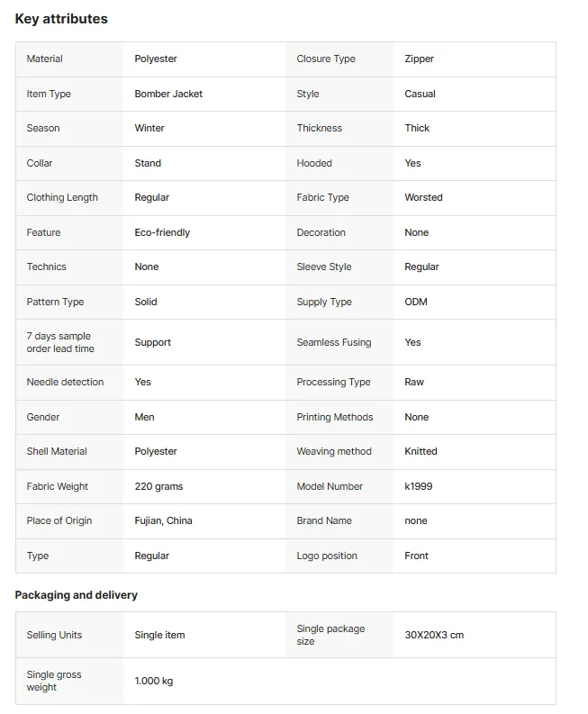Click the Needle detection label
The image size is (588, 714).
click(65, 382)
